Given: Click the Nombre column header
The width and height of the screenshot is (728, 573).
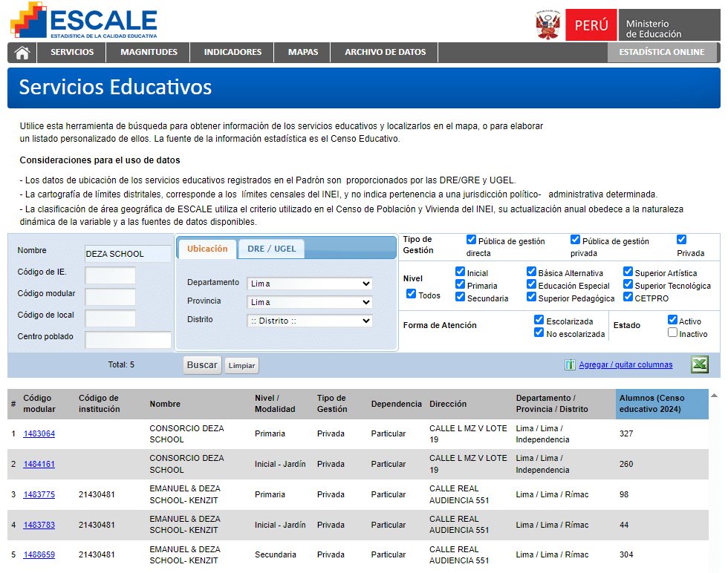Looking at the screenshot, I should [x=165, y=404].
